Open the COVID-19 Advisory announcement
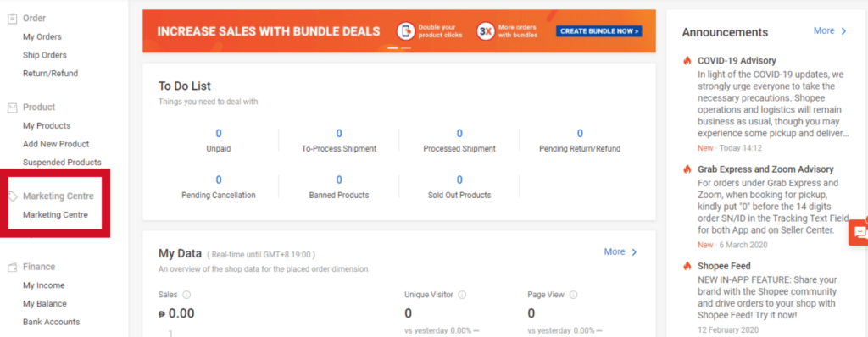 tap(737, 61)
